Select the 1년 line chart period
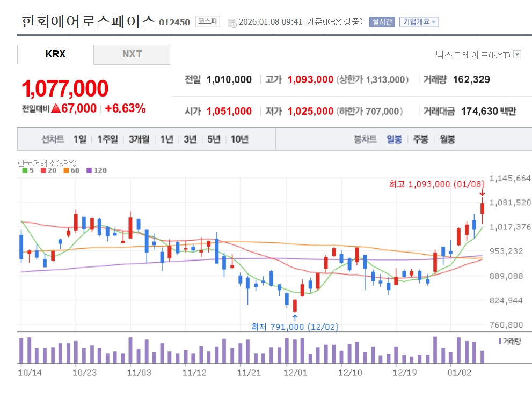Screen dimensions: 532x393 tap(166, 139)
